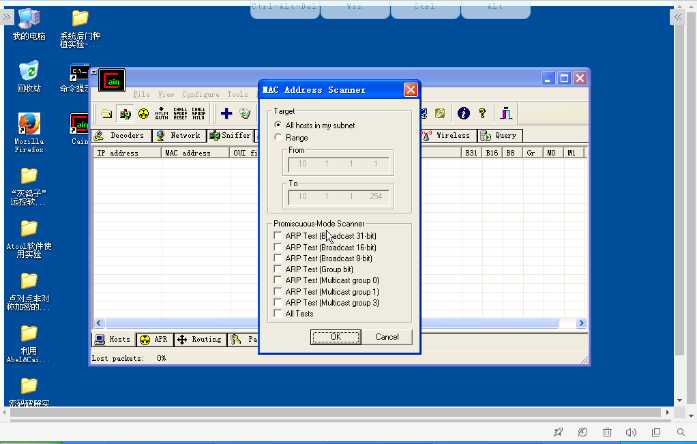
Task: Open the APR bottom tab
Action: [155, 340]
